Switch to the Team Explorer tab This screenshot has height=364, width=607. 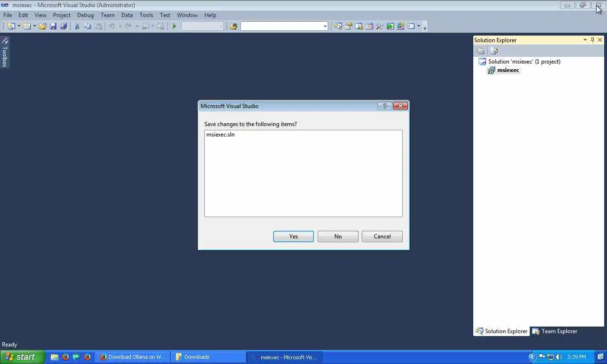(555, 331)
